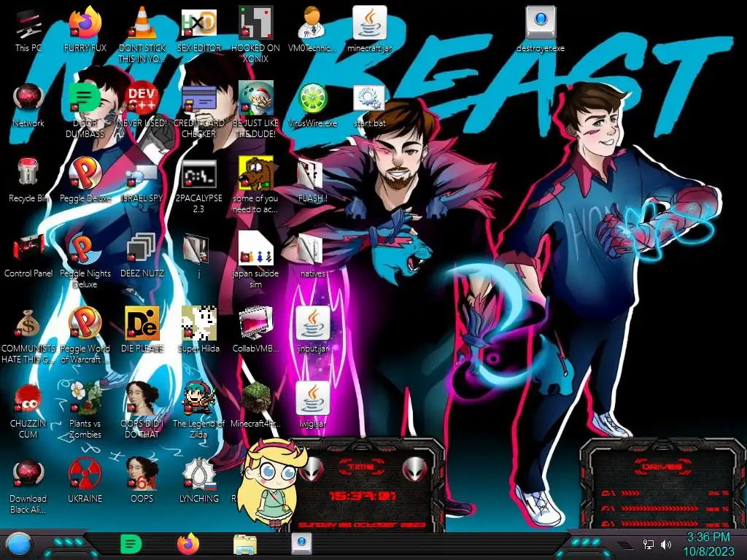Viewport: 747px width, 560px height.
Task: Click the DRIVES widget header
Action: coord(662,467)
